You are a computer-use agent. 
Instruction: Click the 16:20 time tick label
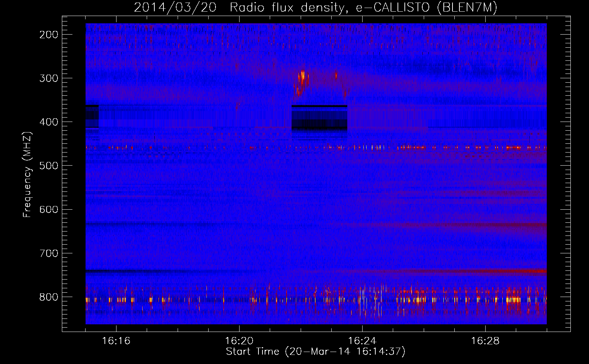point(239,341)
